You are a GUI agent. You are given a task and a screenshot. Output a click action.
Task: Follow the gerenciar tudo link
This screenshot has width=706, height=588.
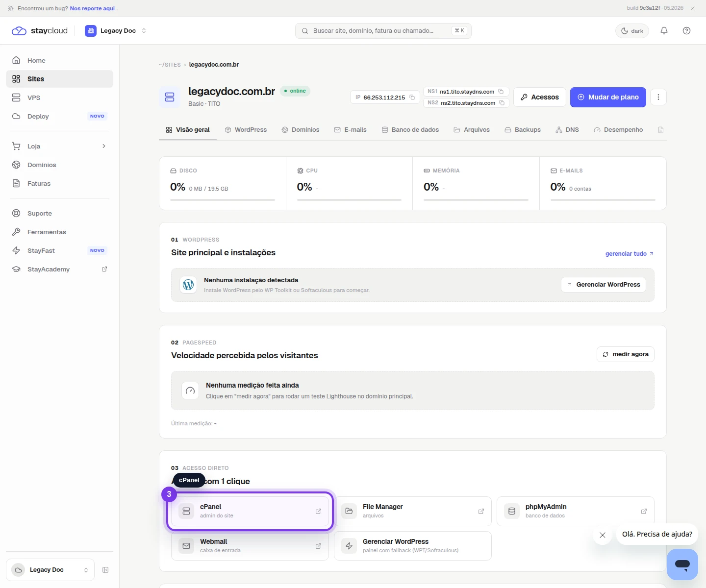tap(630, 254)
